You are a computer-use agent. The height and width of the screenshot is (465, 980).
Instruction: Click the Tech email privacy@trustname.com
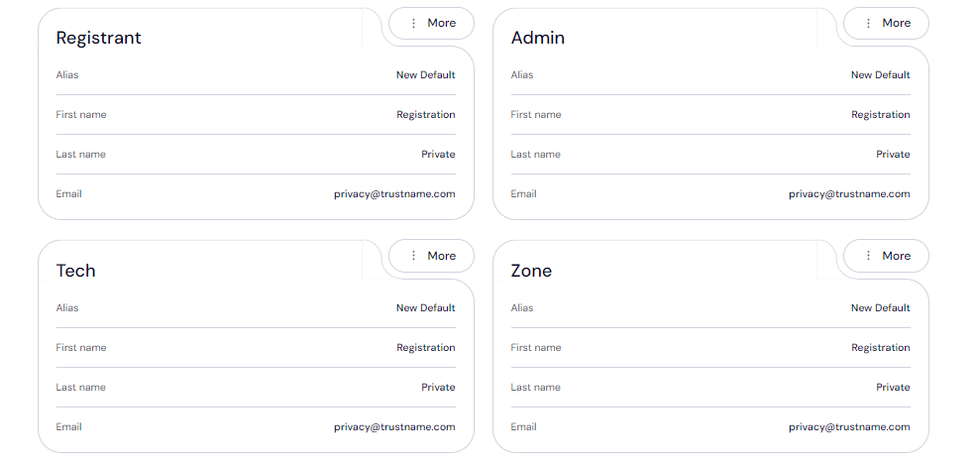(x=394, y=427)
